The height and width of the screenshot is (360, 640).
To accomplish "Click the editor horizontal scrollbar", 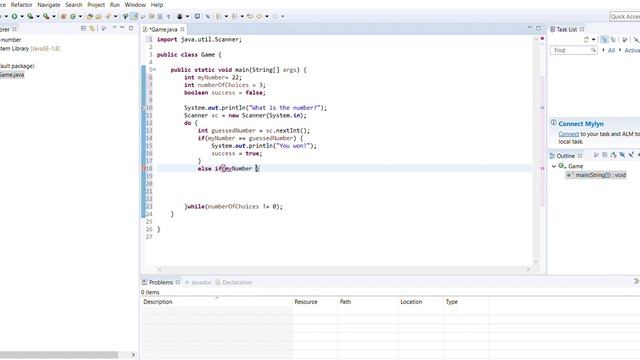I will click(344, 269).
